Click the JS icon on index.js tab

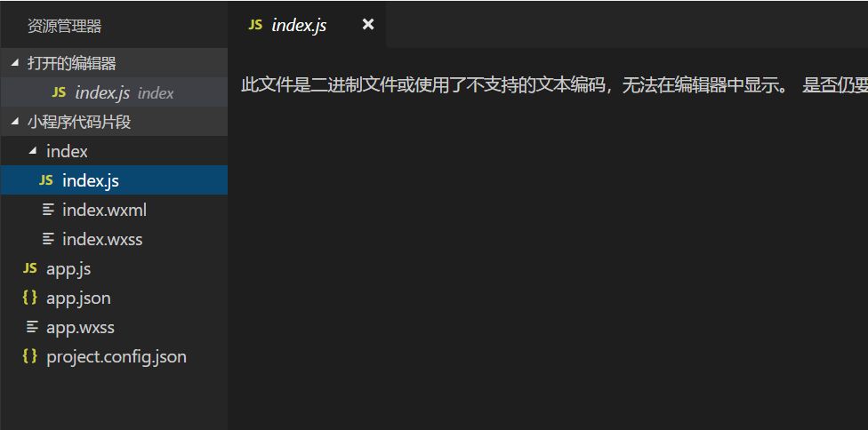point(255,25)
